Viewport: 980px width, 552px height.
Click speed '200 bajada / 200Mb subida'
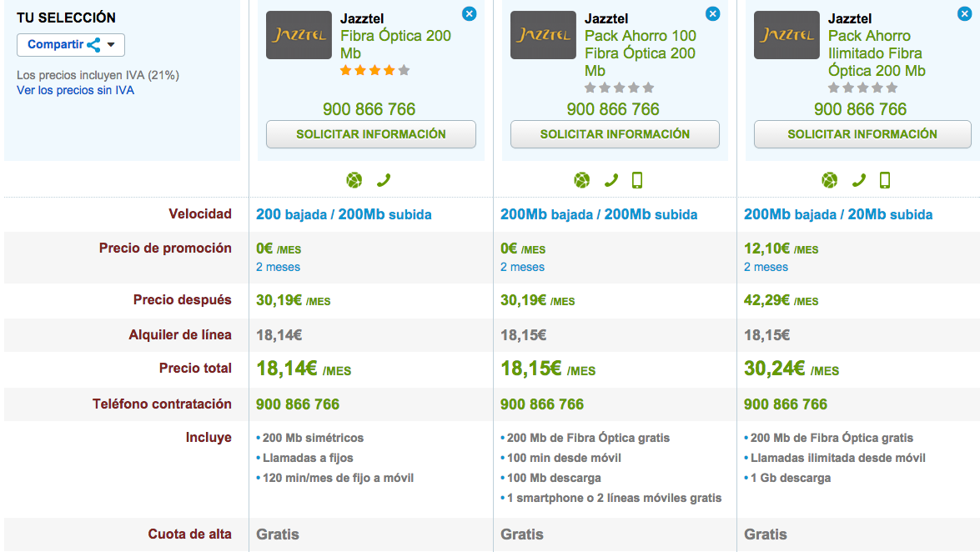[x=344, y=214]
